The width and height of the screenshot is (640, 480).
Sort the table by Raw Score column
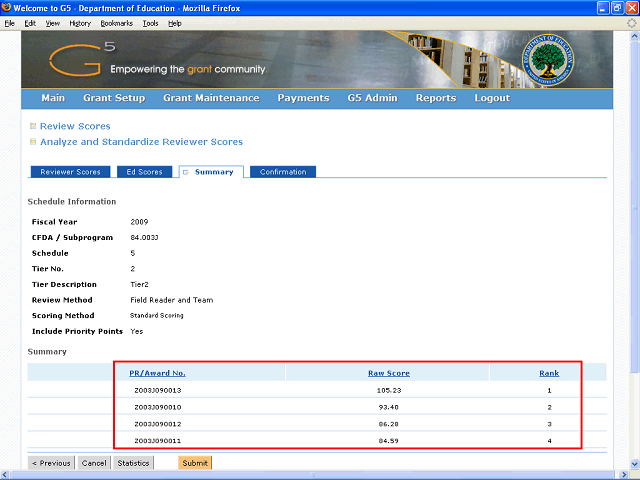pyautogui.click(x=388, y=373)
